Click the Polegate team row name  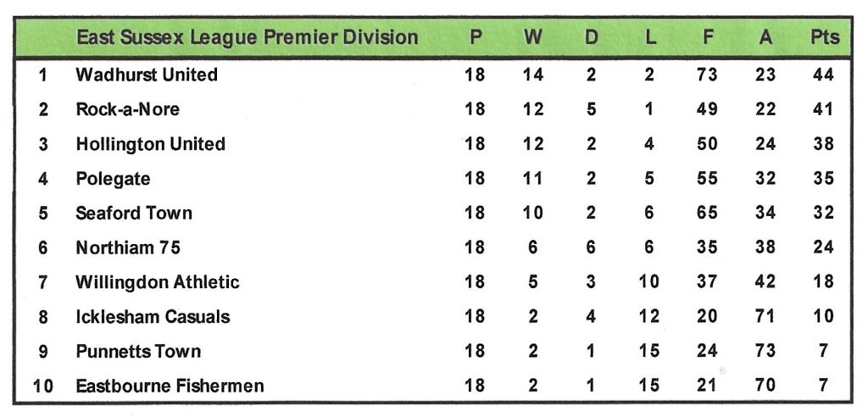[113, 179]
